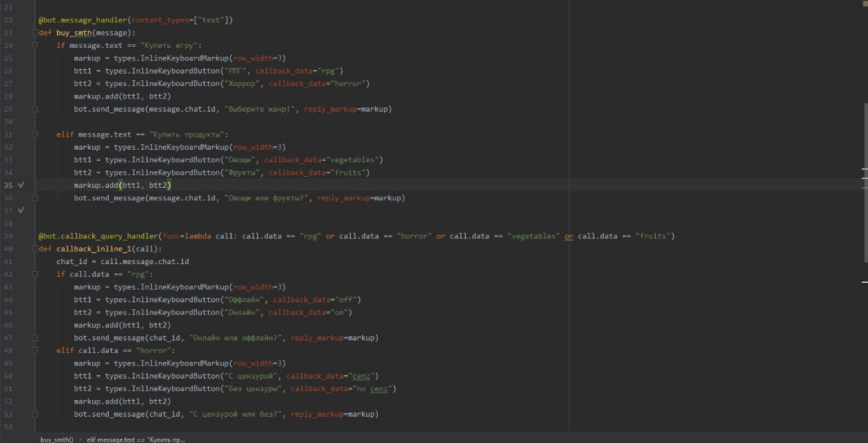
Task: Collapse the def buy_smth function fold on line 23
Action: point(35,33)
